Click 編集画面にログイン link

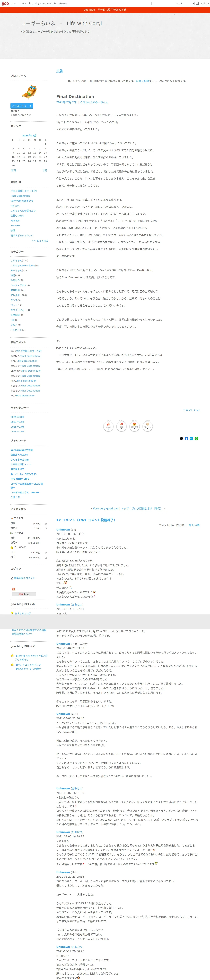point(24,578)
